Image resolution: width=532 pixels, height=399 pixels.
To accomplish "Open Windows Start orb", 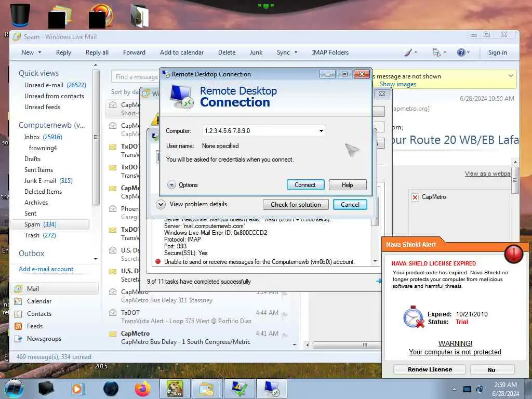I will 14,389.
